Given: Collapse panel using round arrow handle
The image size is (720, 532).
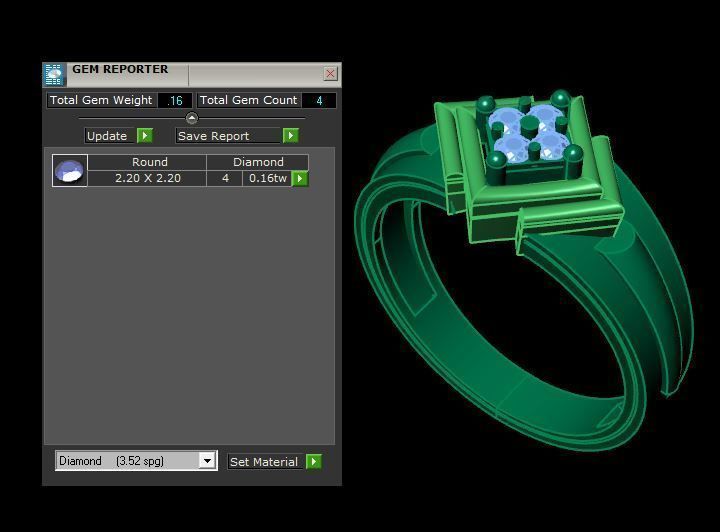Looking at the screenshot, I should 192,118.
